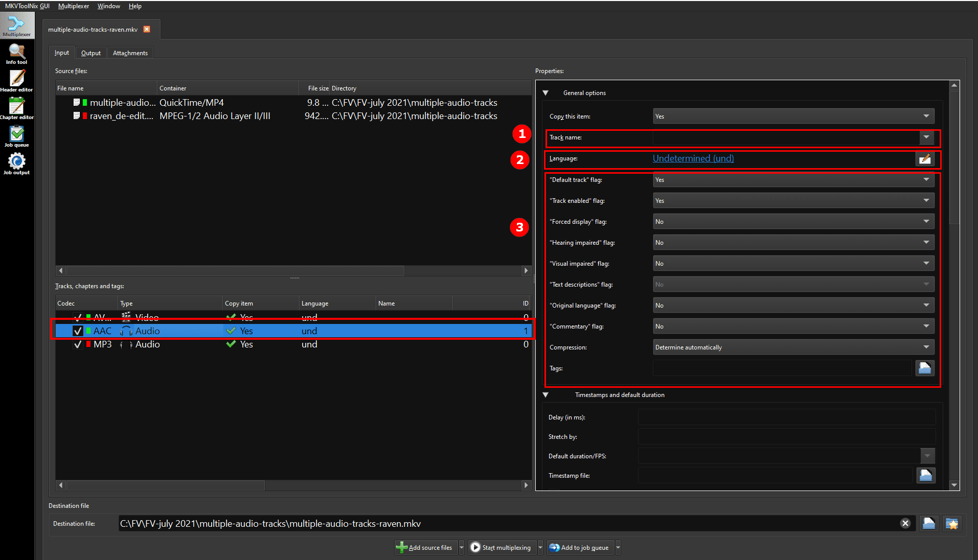Click the MP3 track audio icon
The height and width of the screenshot is (560, 978).
tap(126, 344)
